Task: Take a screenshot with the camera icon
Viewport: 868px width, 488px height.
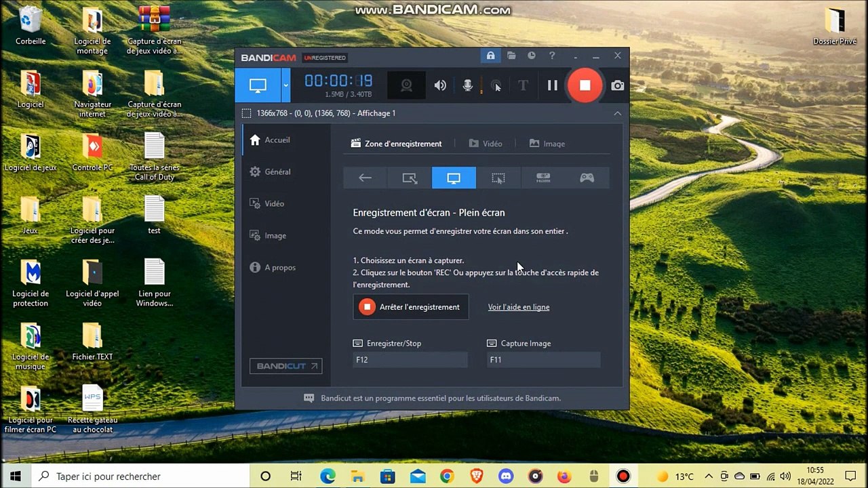Action: 617,85
